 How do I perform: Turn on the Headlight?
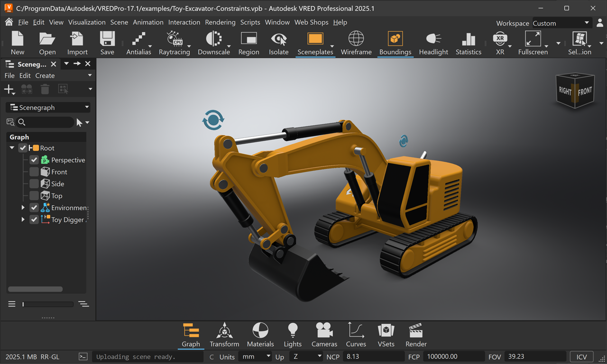[433, 43]
